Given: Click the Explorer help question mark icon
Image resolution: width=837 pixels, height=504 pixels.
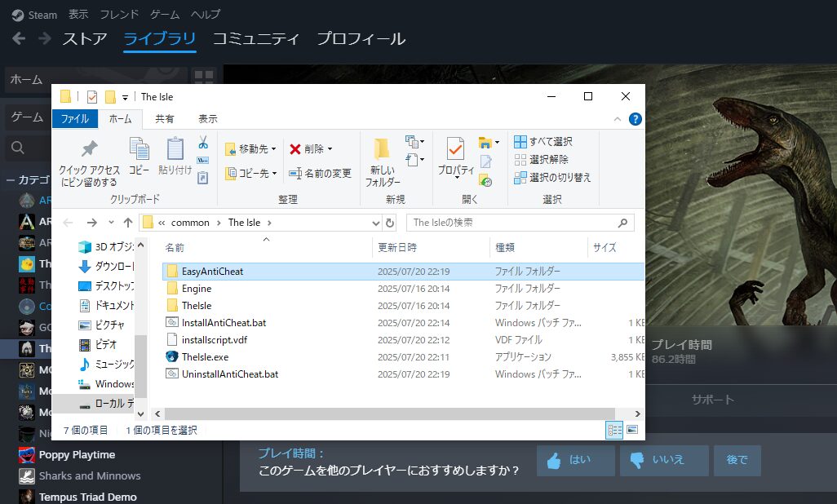Looking at the screenshot, I should pyautogui.click(x=635, y=119).
